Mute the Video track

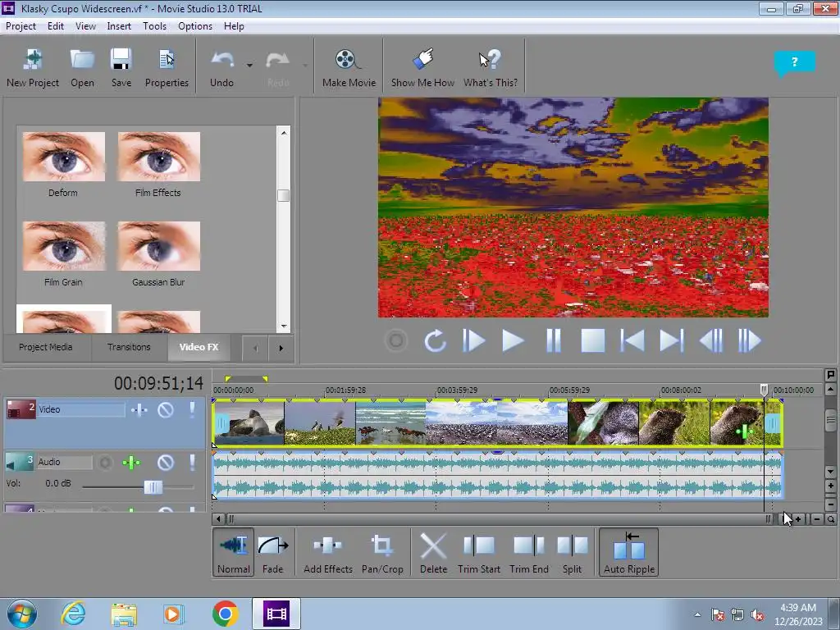[x=166, y=410]
